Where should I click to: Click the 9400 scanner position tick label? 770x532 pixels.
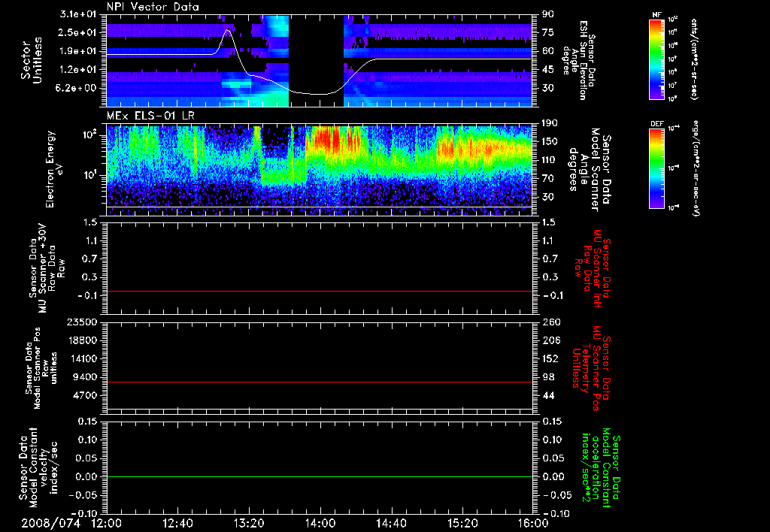pyautogui.click(x=85, y=377)
